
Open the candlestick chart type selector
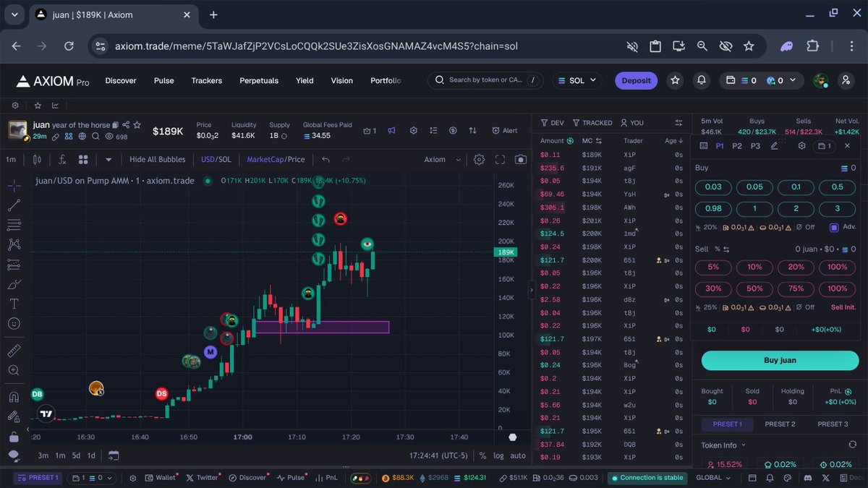coord(37,160)
